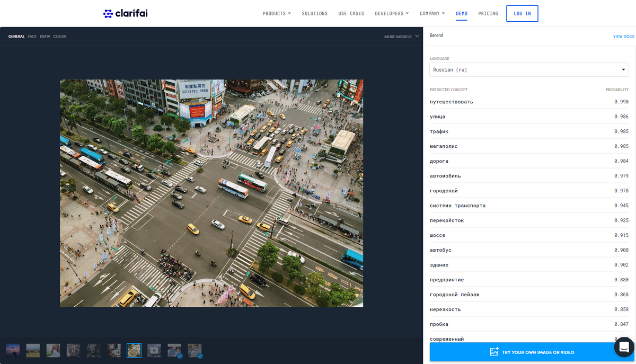The width and height of the screenshot is (636, 364).
Task: Go to Solutions page
Action: click(315, 13)
